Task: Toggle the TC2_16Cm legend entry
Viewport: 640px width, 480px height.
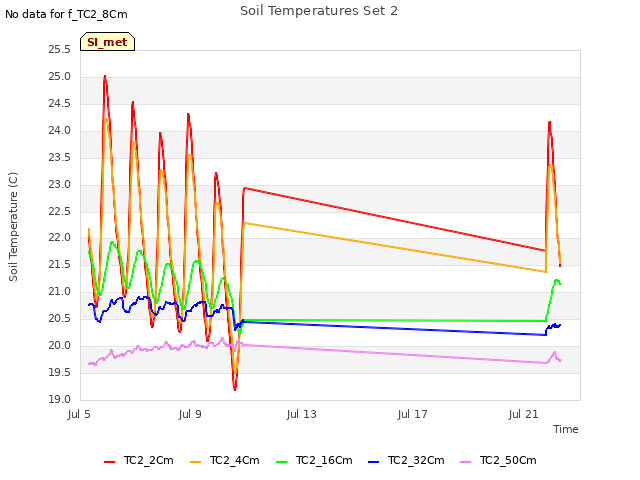Action: click(314, 460)
